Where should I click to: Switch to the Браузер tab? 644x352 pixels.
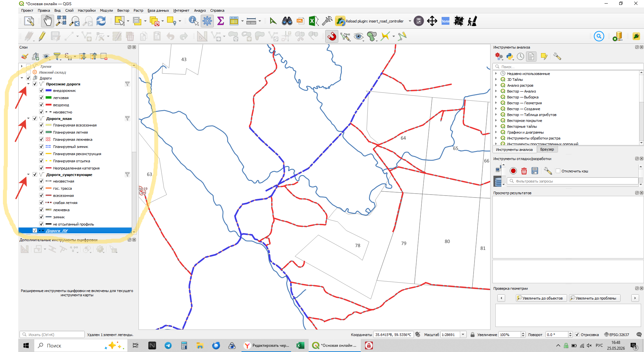point(547,150)
